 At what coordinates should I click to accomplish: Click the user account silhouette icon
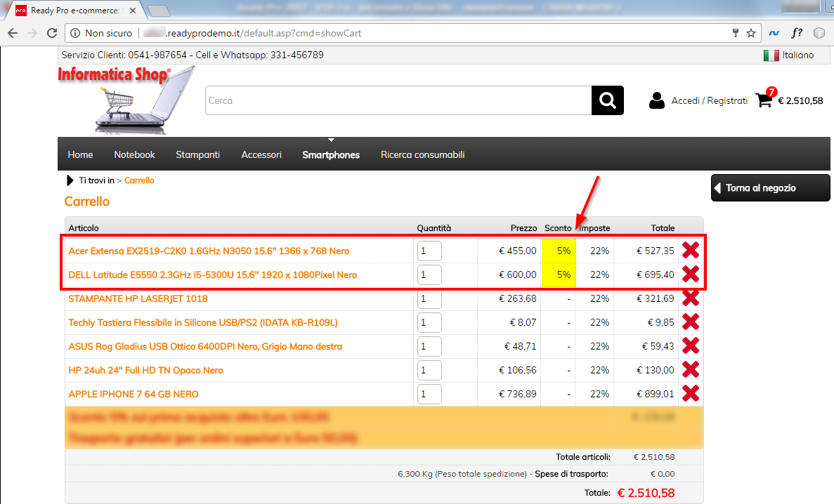657,100
